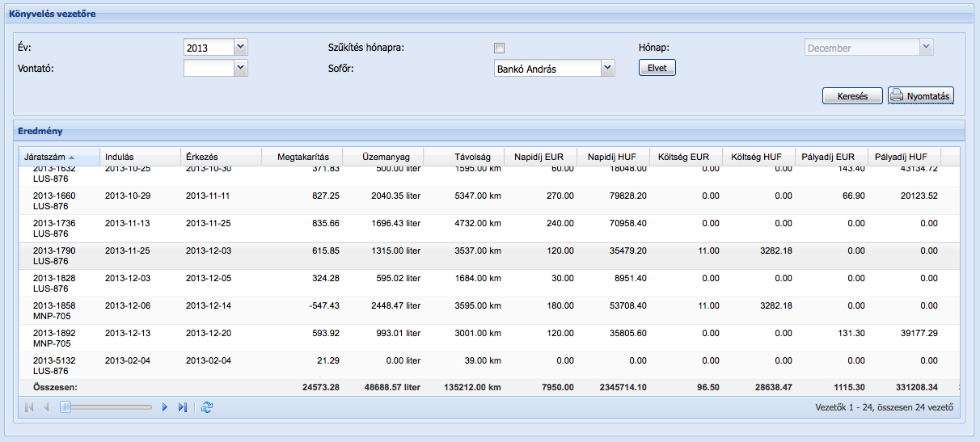Click the pagination slider handle

click(x=65, y=407)
